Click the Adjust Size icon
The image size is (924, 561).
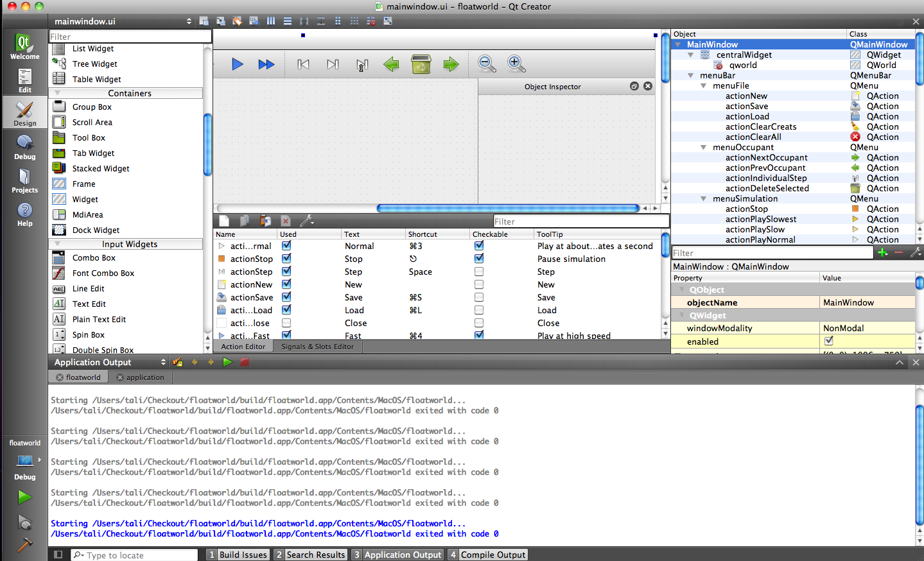click(388, 21)
